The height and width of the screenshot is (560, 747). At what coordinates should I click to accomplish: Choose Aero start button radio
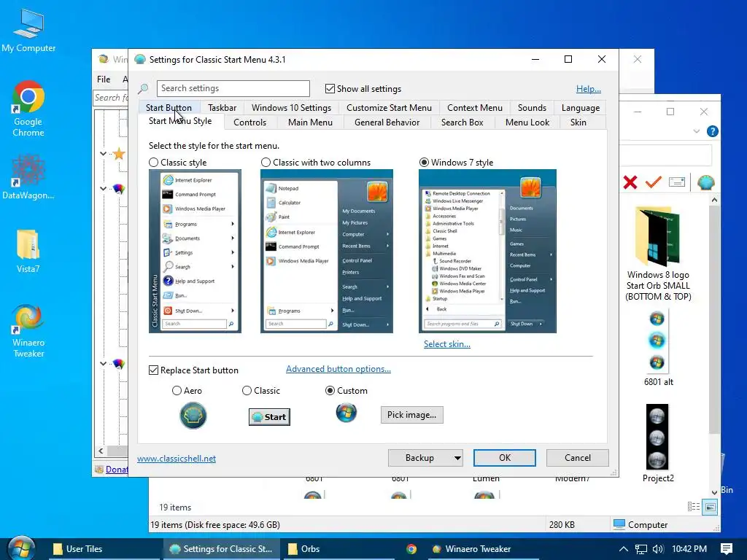click(177, 391)
